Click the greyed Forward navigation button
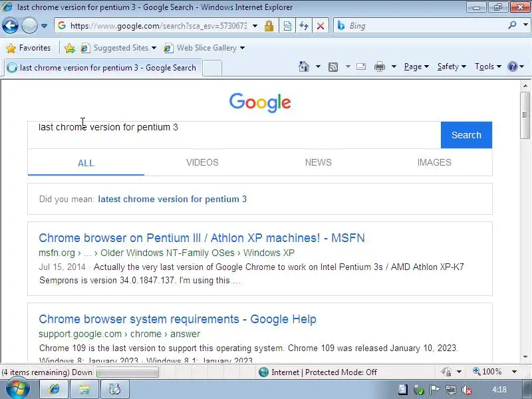 point(29,25)
